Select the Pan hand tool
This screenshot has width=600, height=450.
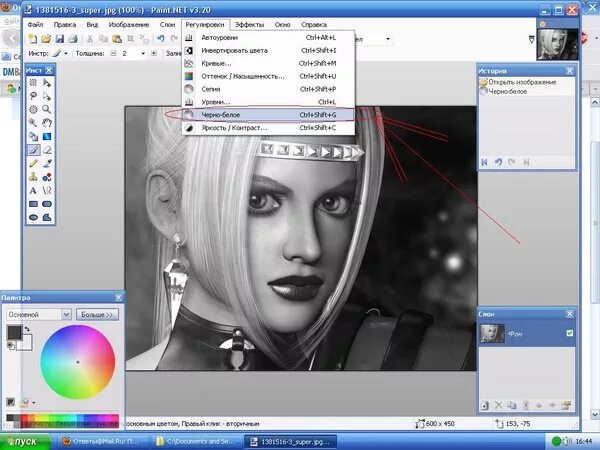pyautogui.click(x=47, y=123)
